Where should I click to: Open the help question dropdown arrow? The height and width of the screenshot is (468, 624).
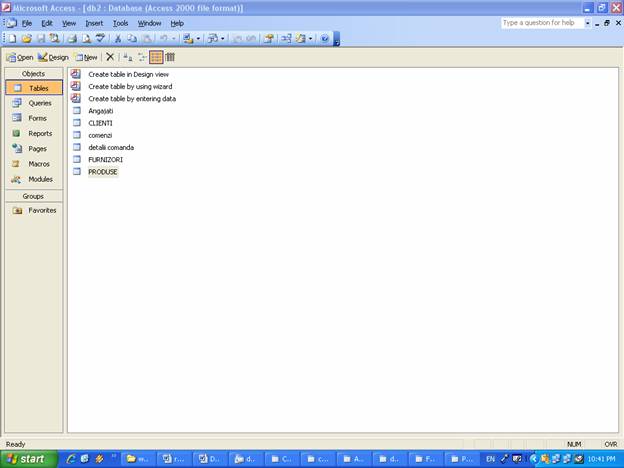click(x=588, y=23)
